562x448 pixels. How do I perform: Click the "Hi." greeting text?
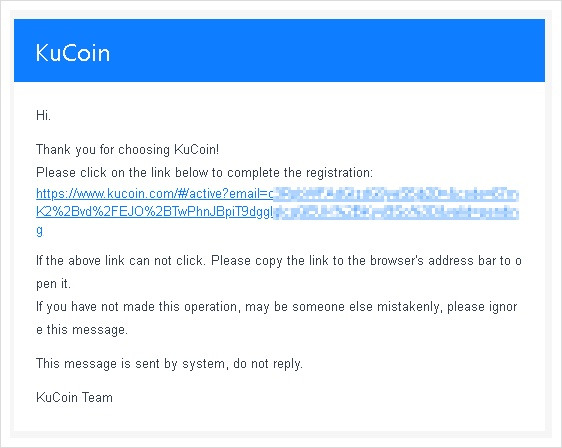click(x=43, y=115)
